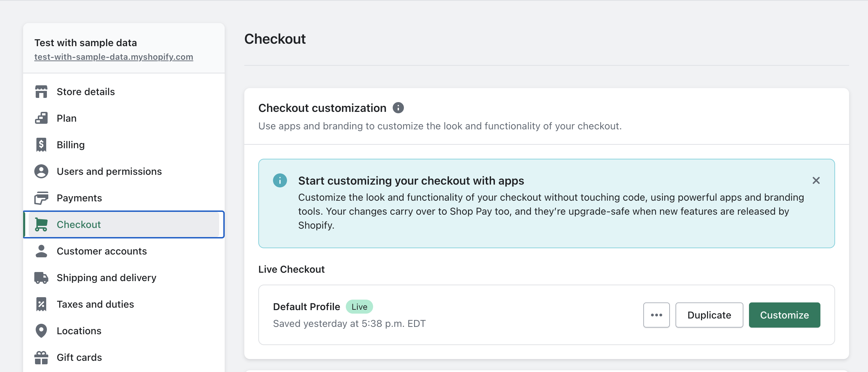Open the Locations page
Image resolution: width=868 pixels, height=372 pixels.
[124, 331]
